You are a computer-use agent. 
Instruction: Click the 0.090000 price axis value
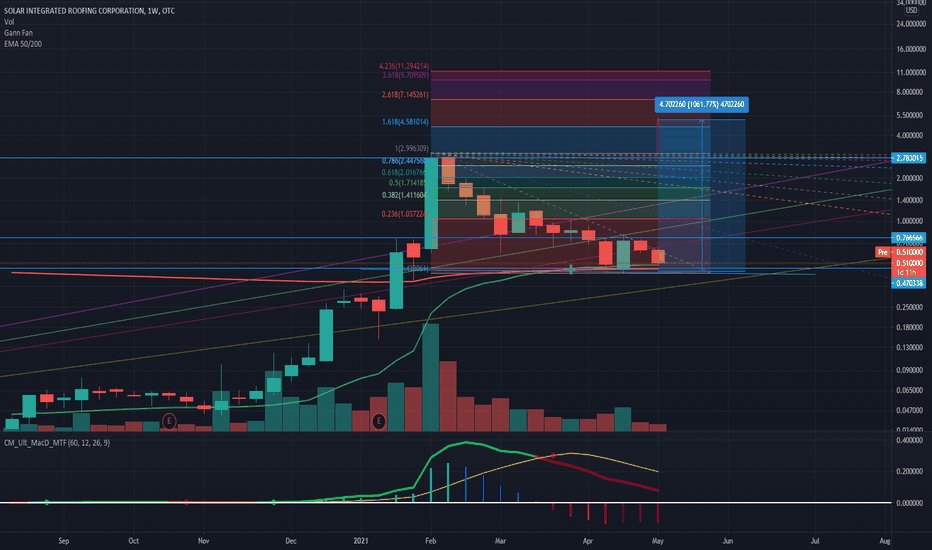[911, 370]
